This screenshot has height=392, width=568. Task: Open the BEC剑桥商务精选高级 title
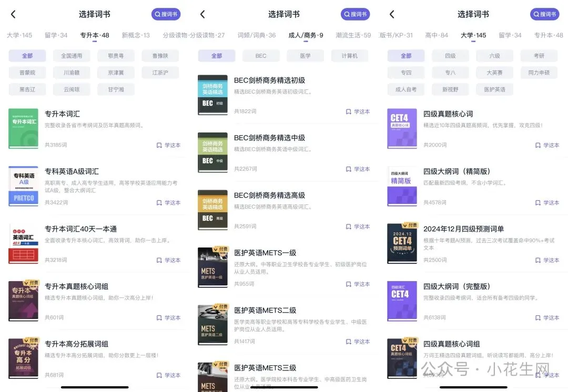[269, 195]
